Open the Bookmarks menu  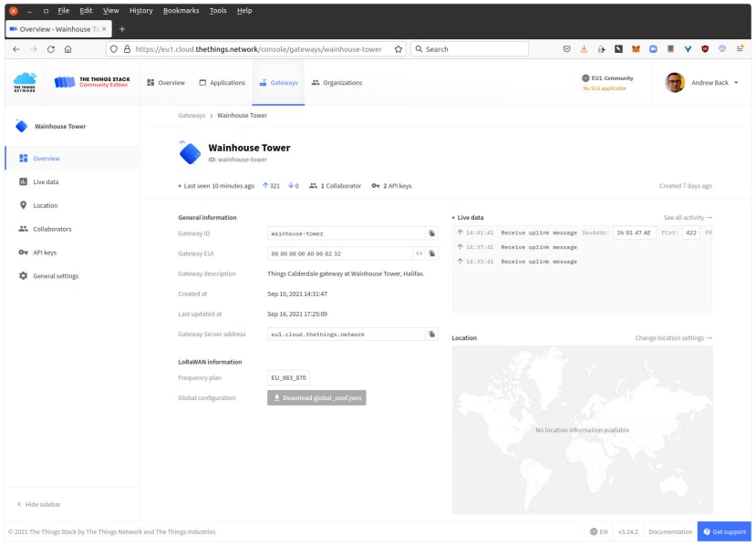[x=181, y=11]
